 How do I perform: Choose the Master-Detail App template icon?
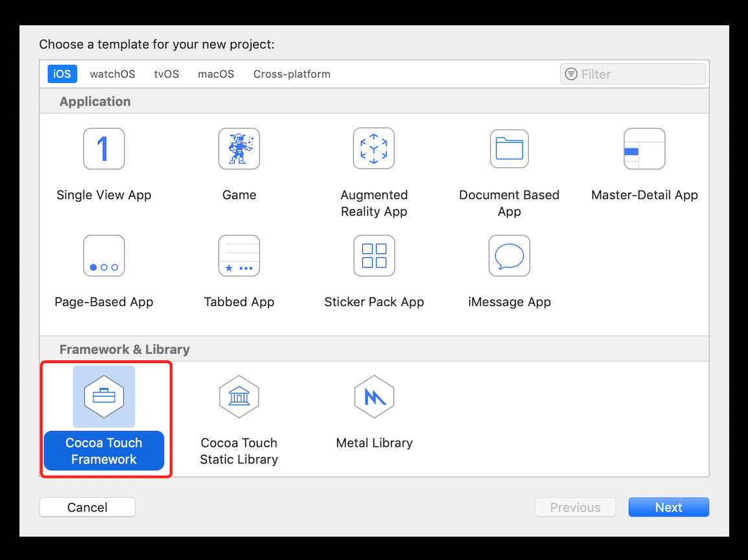(x=644, y=149)
